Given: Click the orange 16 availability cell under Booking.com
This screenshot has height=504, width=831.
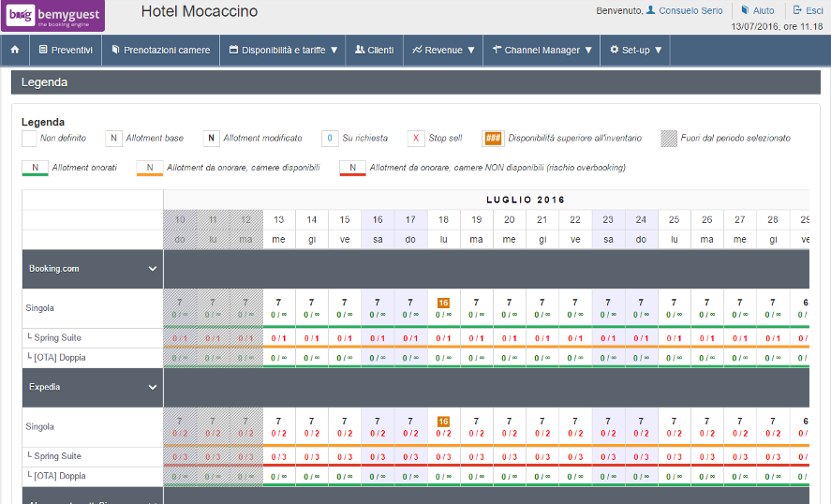Looking at the screenshot, I should click(443, 303).
